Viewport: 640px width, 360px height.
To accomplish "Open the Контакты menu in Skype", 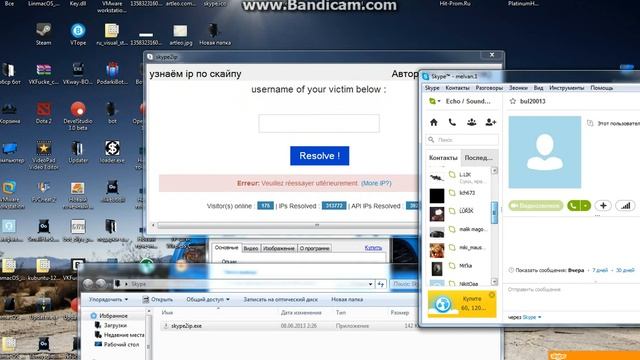I will point(457,88).
